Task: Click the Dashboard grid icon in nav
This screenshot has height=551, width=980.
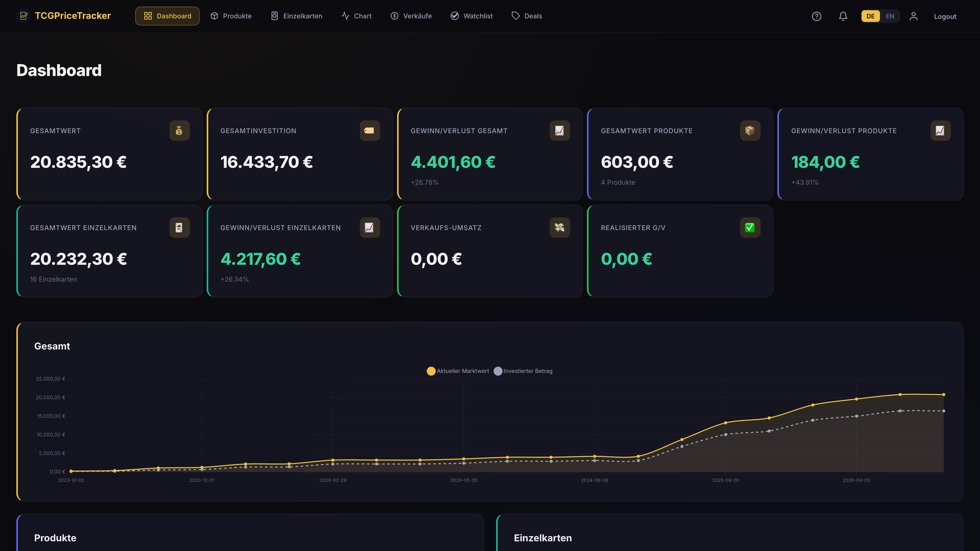Action: coord(148,16)
